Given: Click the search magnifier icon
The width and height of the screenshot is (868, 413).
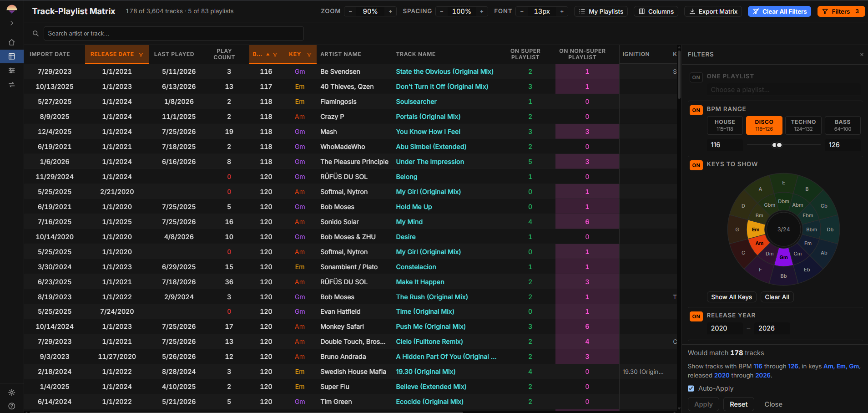Looking at the screenshot, I should click(35, 33).
